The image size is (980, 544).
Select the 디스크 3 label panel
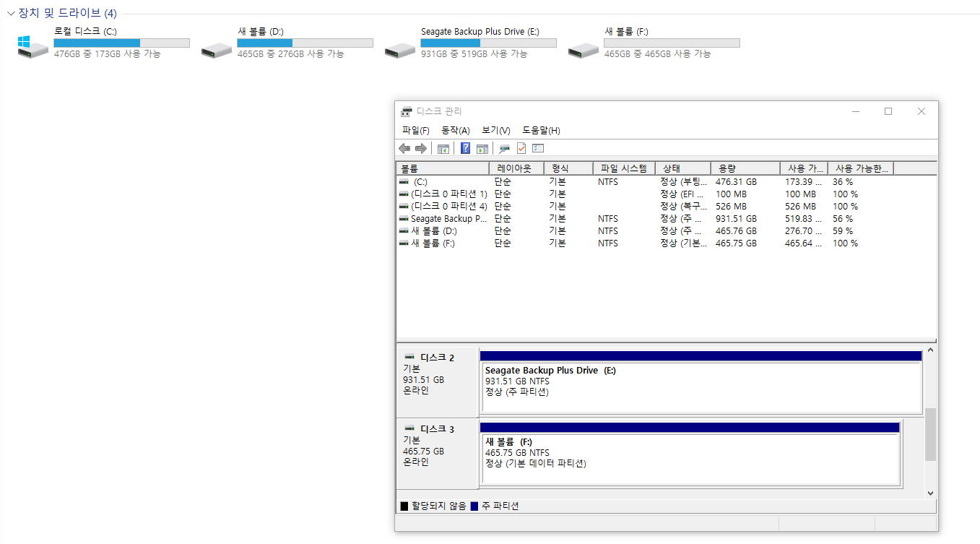click(438, 453)
